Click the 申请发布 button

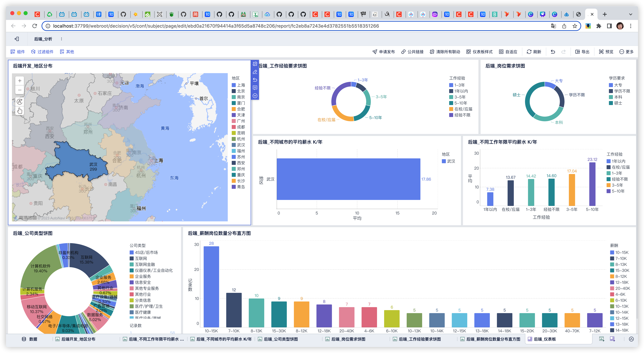tap(384, 52)
